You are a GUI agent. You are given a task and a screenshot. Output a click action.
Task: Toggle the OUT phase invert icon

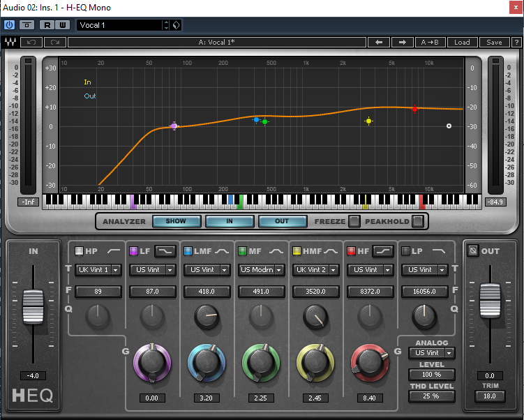click(472, 250)
